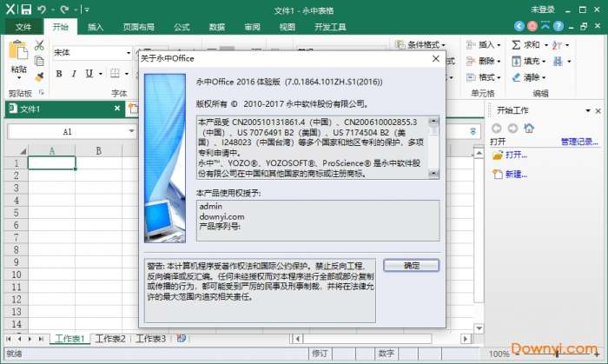Toggle Underline formatting

pyautogui.click(x=89, y=74)
